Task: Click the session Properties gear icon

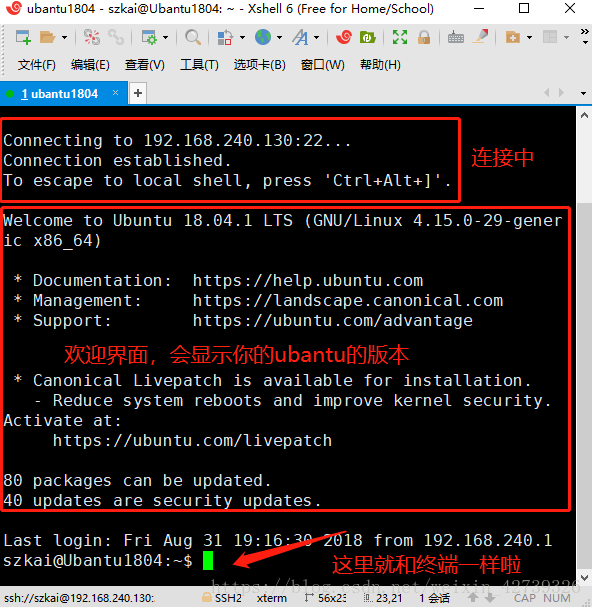Action: point(149,38)
